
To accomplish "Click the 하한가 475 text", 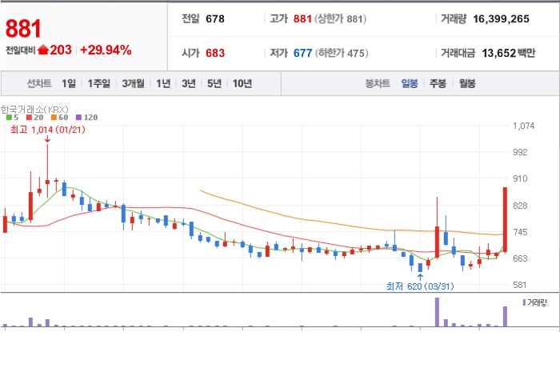I will pos(342,53).
